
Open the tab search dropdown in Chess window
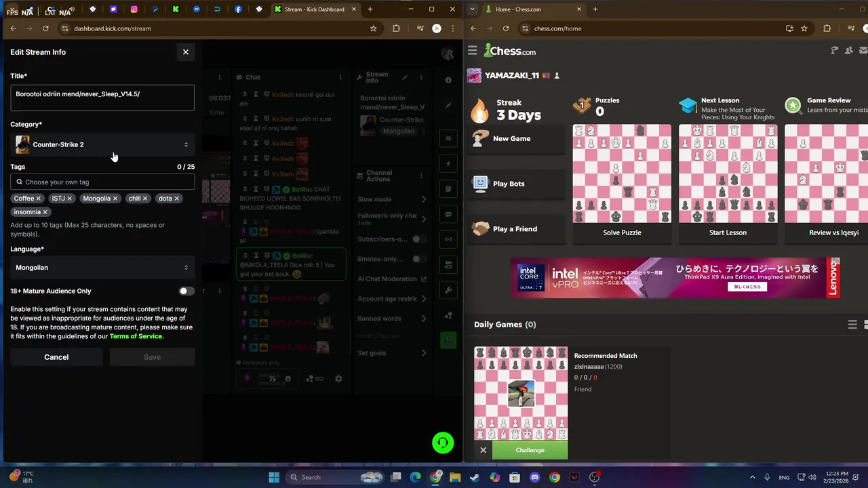point(473,9)
